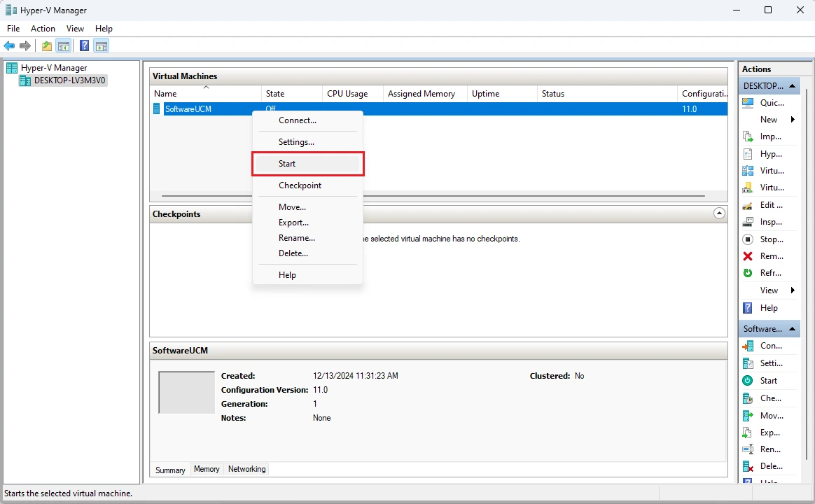Open the File menu
The image size is (815, 504).
(13, 29)
